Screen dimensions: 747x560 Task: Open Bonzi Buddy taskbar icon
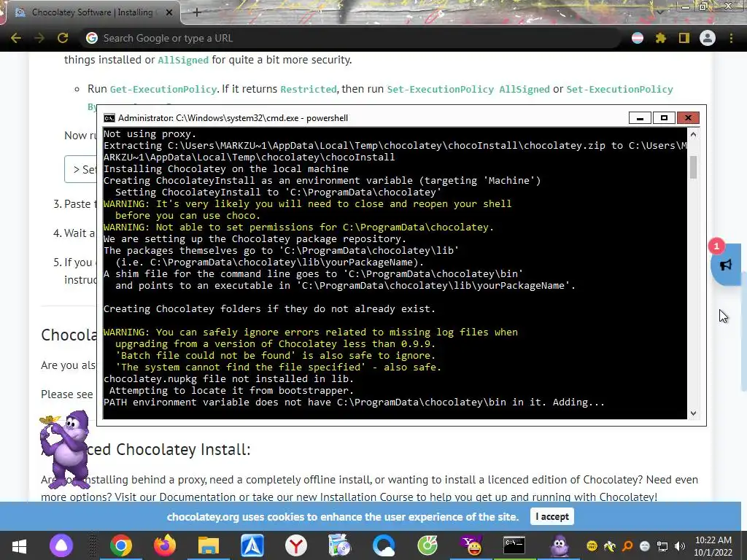pyautogui.click(x=559, y=545)
